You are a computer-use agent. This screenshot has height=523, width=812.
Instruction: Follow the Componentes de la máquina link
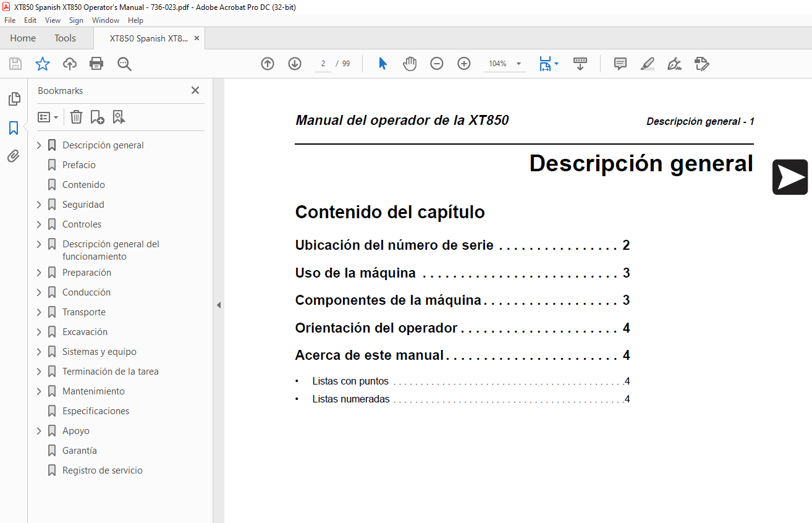pyautogui.click(x=462, y=300)
